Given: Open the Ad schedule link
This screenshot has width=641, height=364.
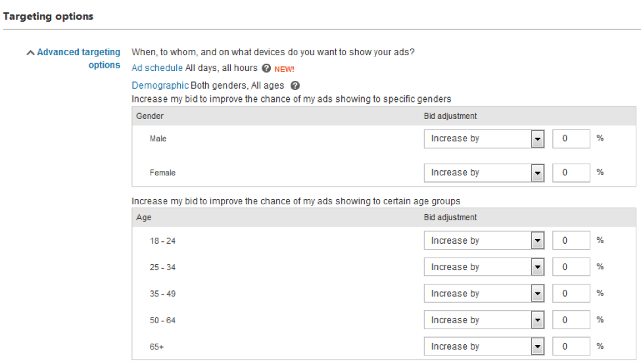Looking at the screenshot, I should pos(157,68).
